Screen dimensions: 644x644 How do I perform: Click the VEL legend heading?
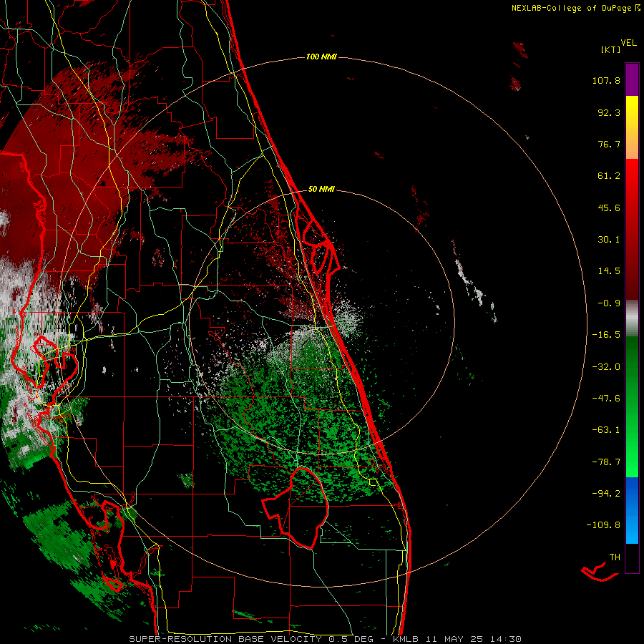click(x=628, y=43)
